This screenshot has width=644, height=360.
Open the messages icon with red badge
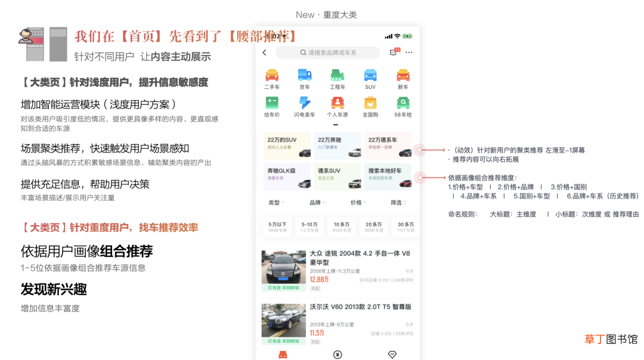(x=394, y=52)
